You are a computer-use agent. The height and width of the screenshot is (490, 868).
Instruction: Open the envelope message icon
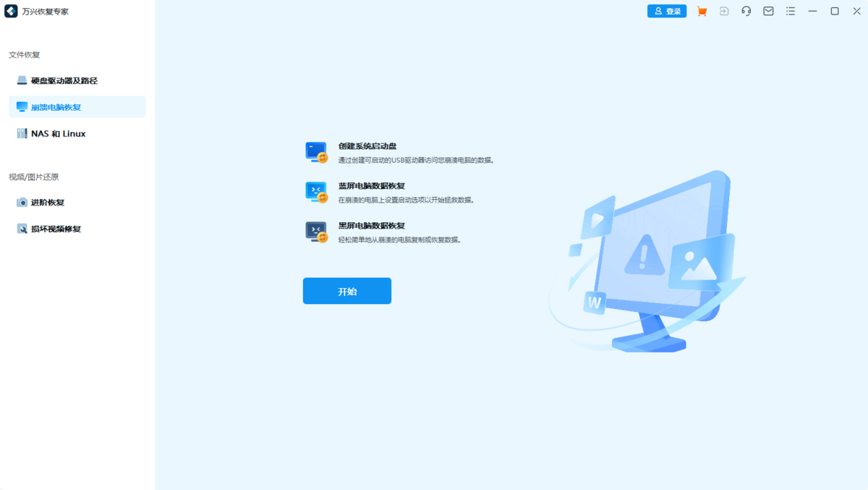[768, 11]
